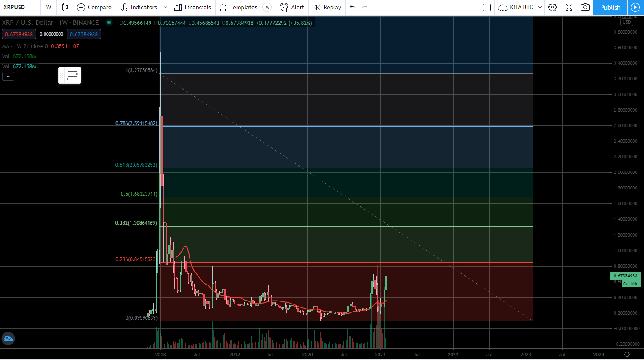Screen dimensions: 644x360
Task: Click the blue play stream button
Action: pos(635,7)
